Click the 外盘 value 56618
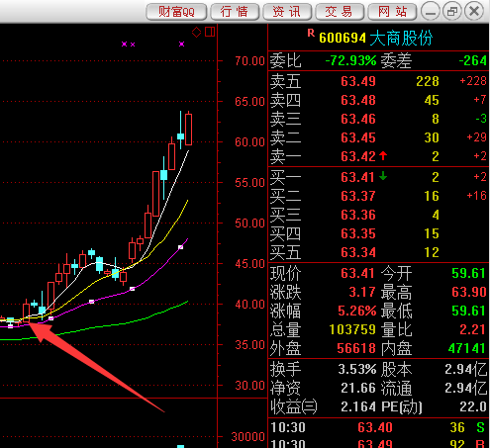Viewport: 490px width, 448px height. click(x=356, y=348)
